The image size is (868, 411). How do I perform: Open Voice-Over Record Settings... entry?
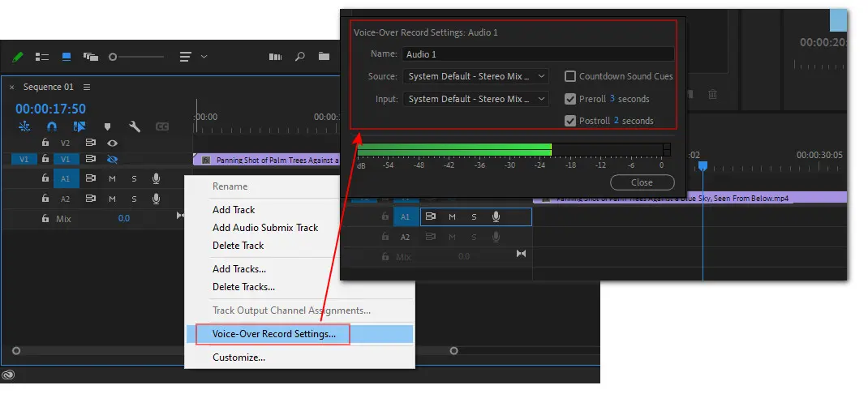299,333
